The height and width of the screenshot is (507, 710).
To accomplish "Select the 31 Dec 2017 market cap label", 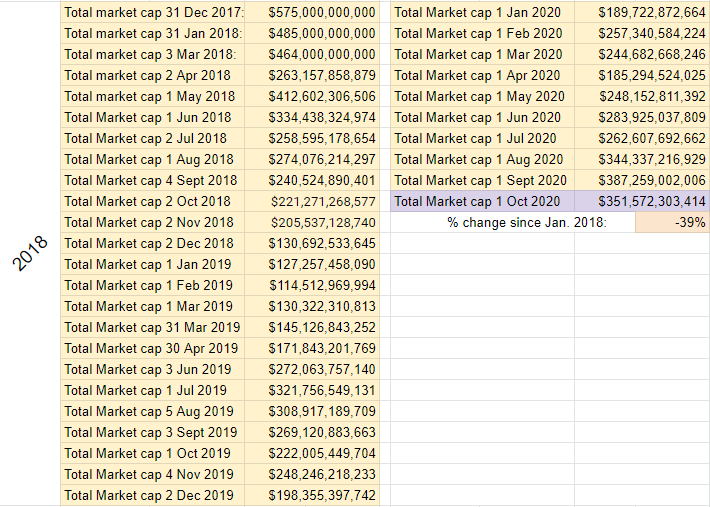I will [x=153, y=12].
